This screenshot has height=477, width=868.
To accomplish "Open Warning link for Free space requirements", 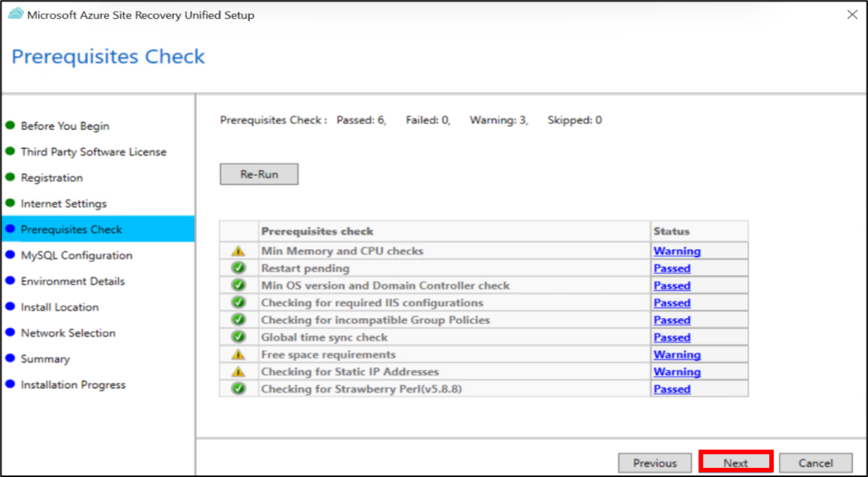I will coord(677,355).
